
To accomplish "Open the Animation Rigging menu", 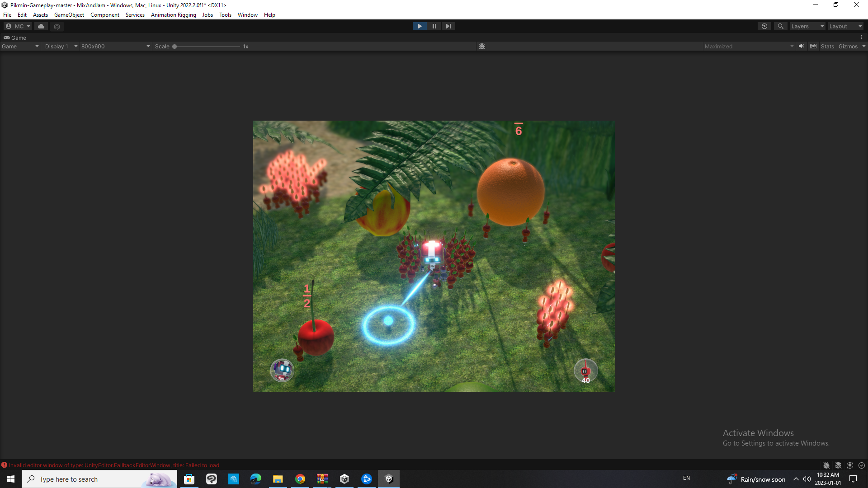I will [x=174, y=15].
